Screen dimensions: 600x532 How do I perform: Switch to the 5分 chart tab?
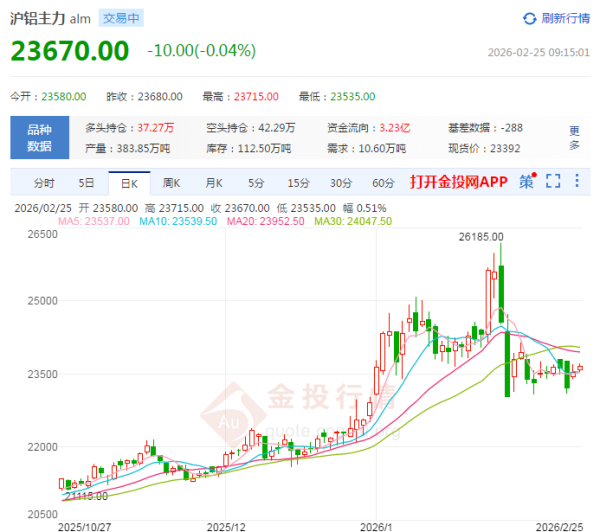coord(256,183)
